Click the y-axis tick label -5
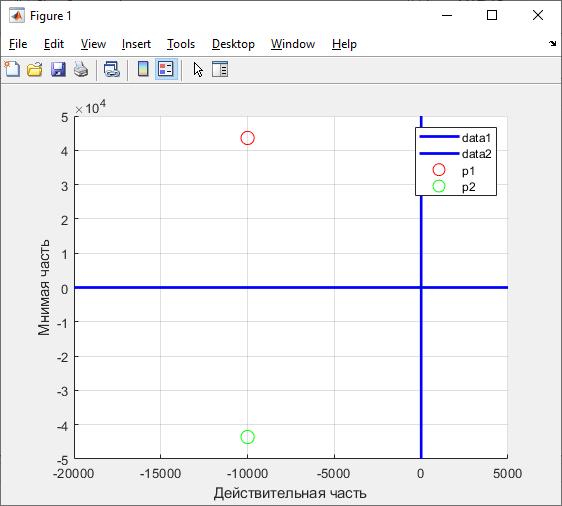This screenshot has height=506, width=562. point(62,460)
